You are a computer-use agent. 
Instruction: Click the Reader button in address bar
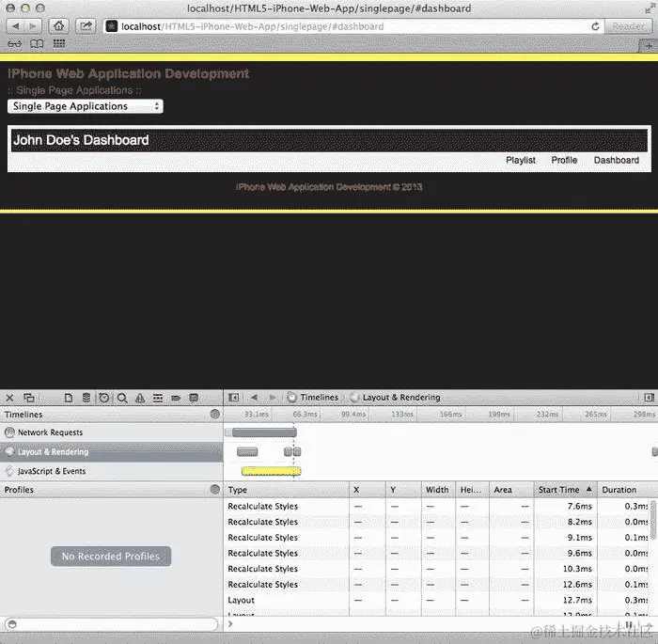pos(628,26)
